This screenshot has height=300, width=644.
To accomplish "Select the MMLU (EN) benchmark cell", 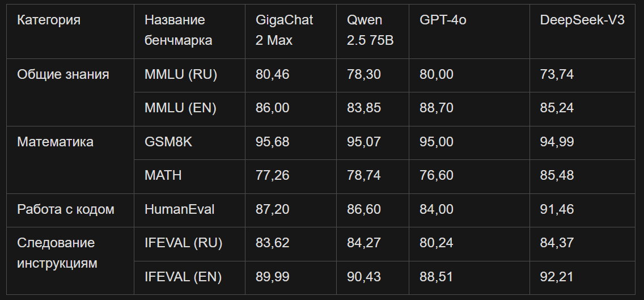I will (x=189, y=109).
